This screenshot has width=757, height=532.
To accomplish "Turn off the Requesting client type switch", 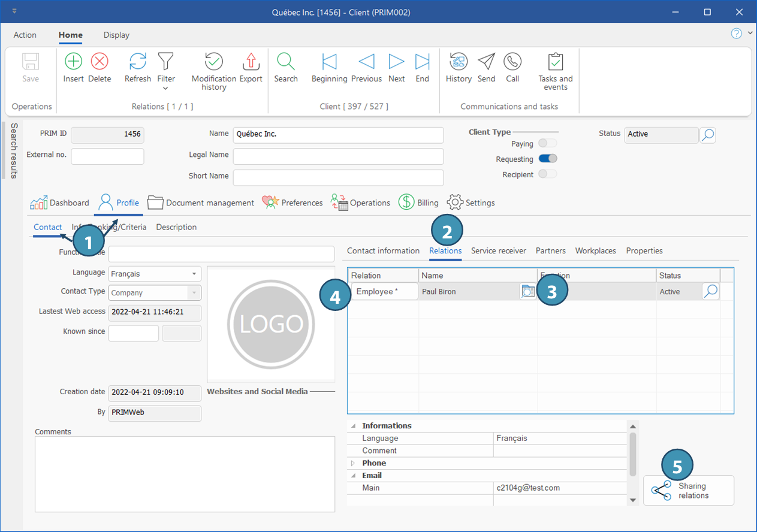I will click(548, 159).
